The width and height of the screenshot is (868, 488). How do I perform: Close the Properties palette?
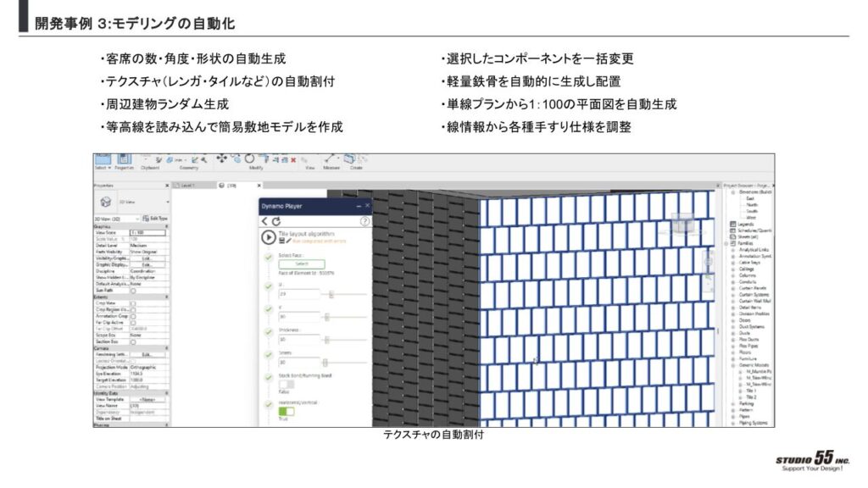point(167,186)
